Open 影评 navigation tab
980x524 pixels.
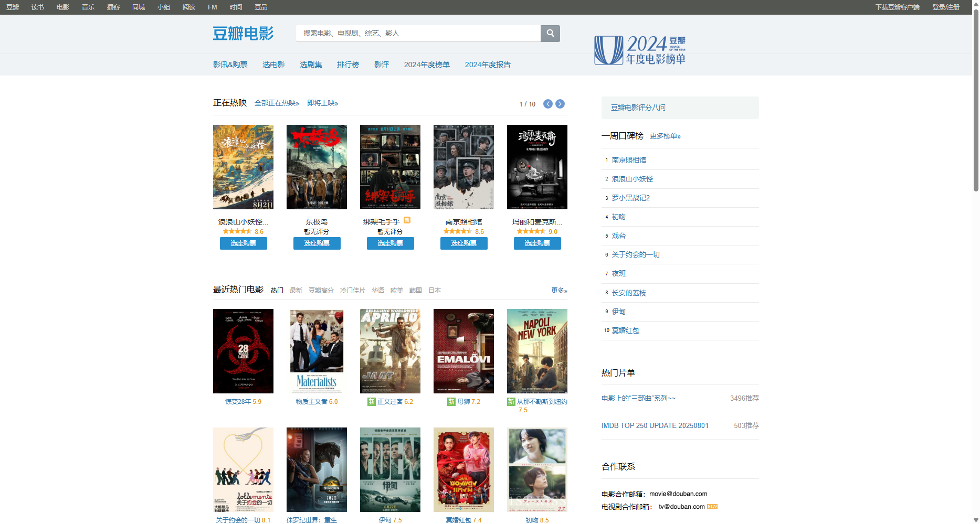click(382, 65)
